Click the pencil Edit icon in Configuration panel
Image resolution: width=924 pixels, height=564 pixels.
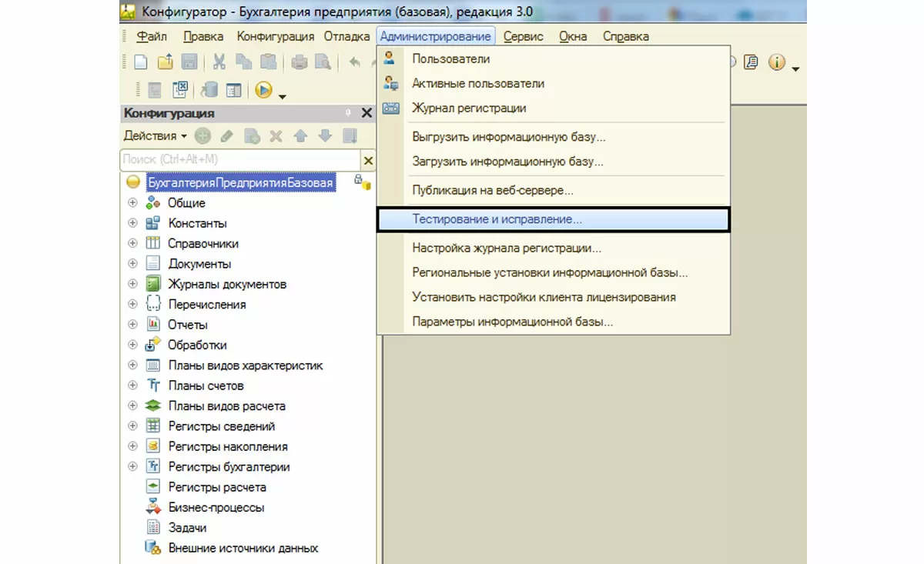(226, 136)
